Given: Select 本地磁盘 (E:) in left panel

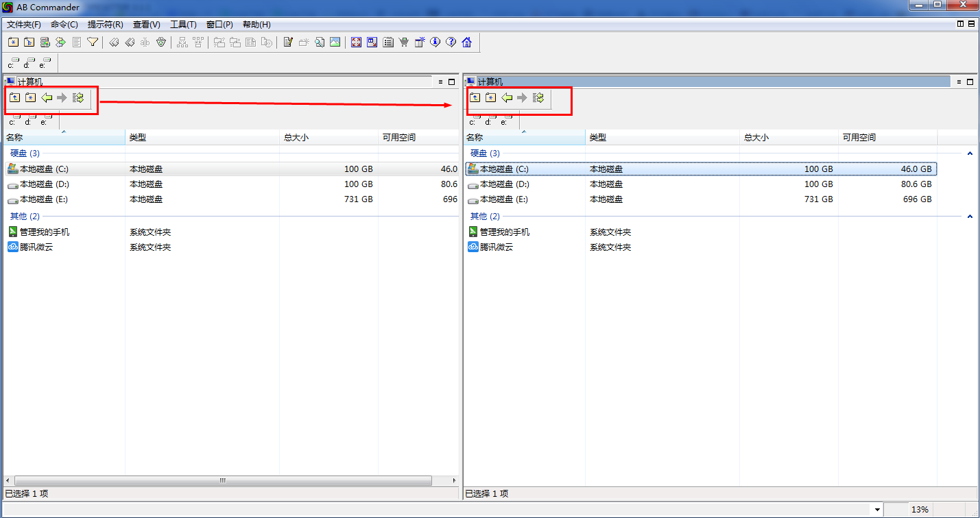Looking at the screenshot, I should coord(230,199).
